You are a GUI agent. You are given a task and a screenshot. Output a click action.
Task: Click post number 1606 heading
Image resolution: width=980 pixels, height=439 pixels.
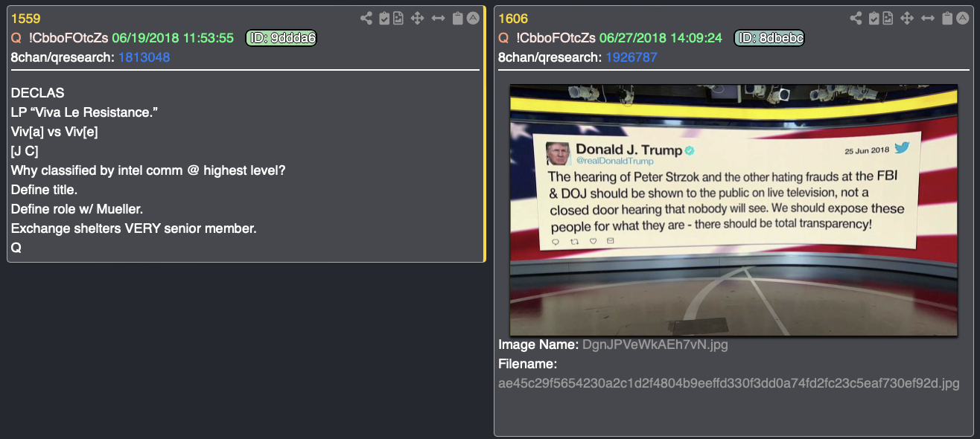(x=513, y=19)
